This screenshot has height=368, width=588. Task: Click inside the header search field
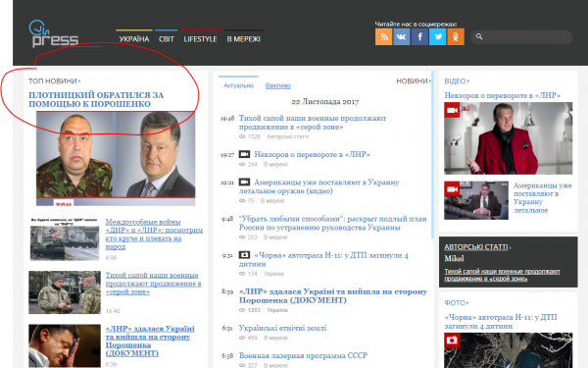click(521, 37)
